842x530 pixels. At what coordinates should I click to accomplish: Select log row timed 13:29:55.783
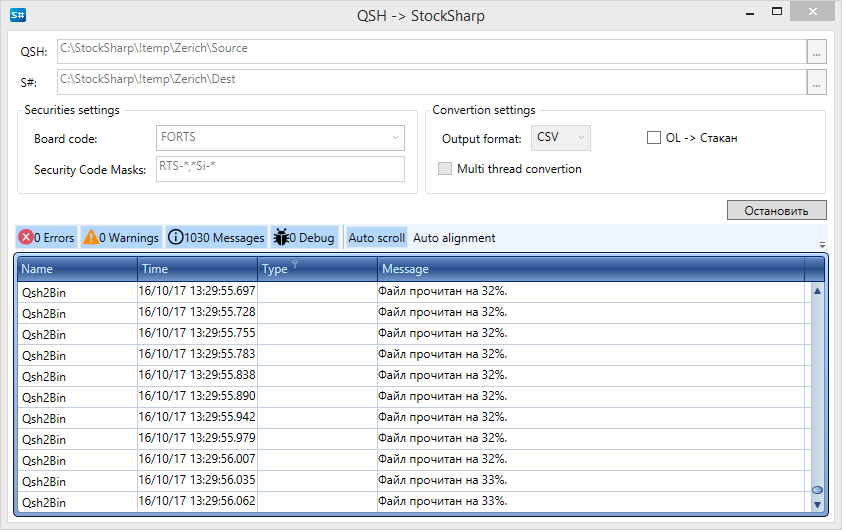point(413,354)
